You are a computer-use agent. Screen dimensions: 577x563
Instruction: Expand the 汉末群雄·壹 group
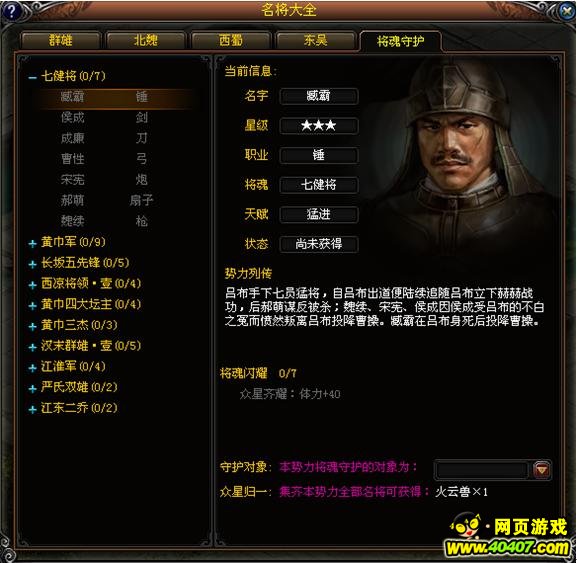pos(32,347)
